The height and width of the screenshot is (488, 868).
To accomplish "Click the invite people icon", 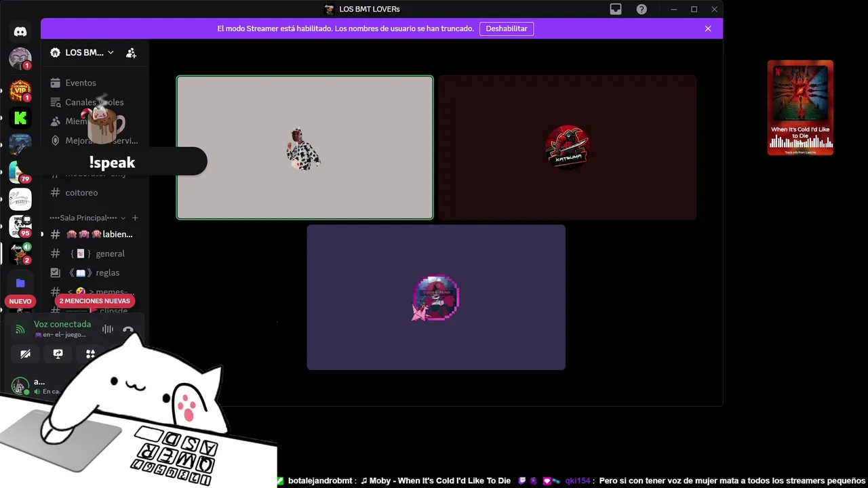I will click(131, 53).
